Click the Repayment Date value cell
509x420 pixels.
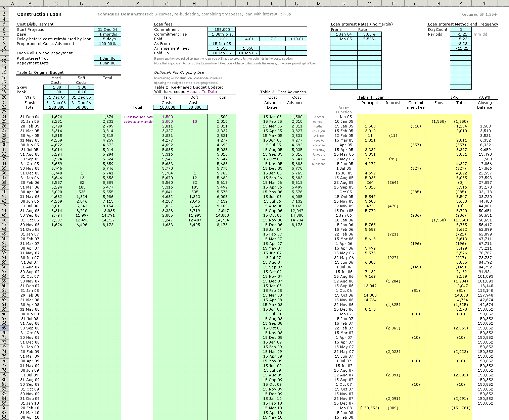tap(107, 63)
